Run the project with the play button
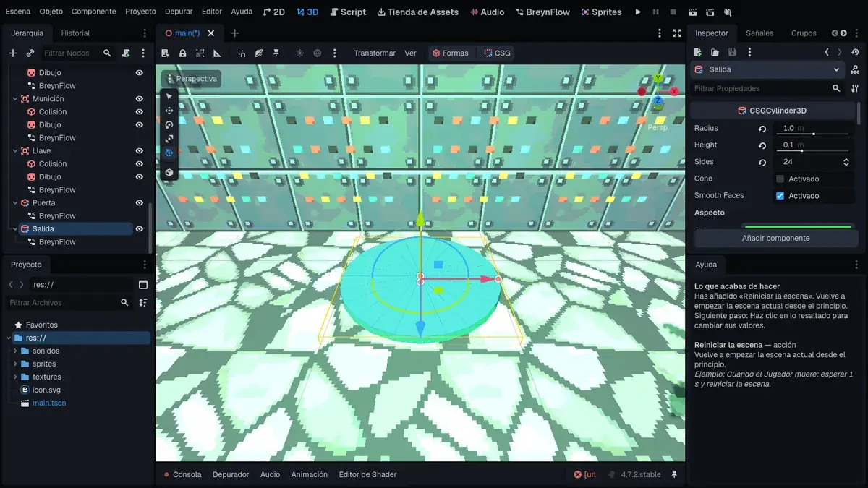The image size is (868, 488). click(x=638, y=12)
